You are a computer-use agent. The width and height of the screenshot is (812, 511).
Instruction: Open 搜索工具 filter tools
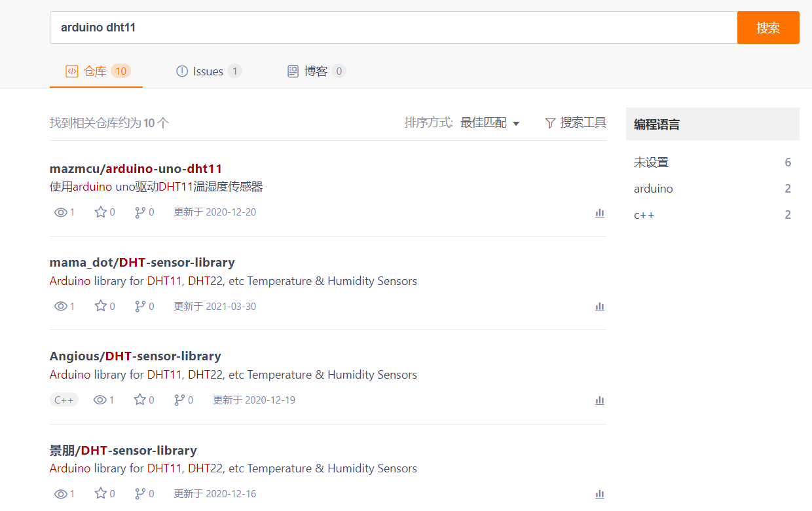pos(576,123)
